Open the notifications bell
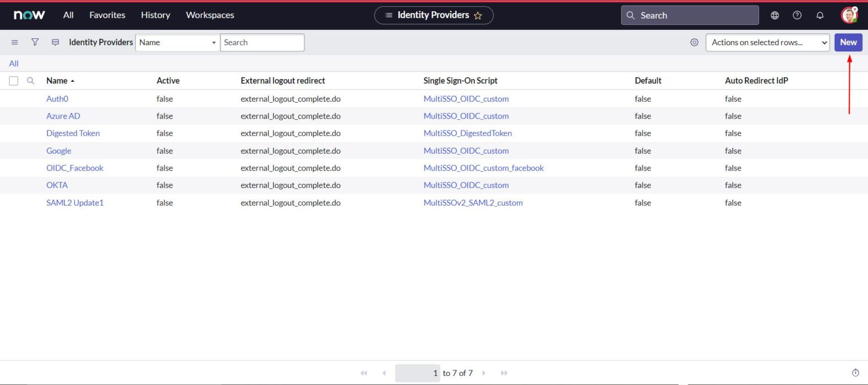Screen dimensions: 868x385 coord(820,15)
